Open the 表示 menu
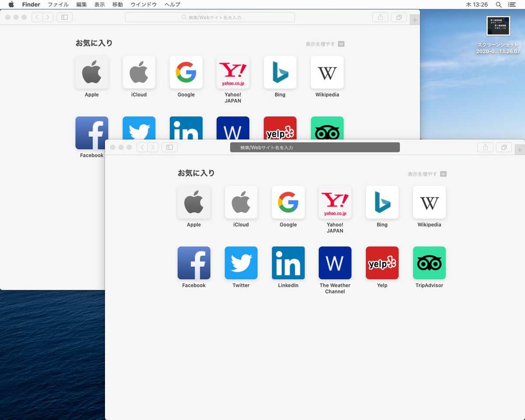525x420 pixels. click(99, 4)
